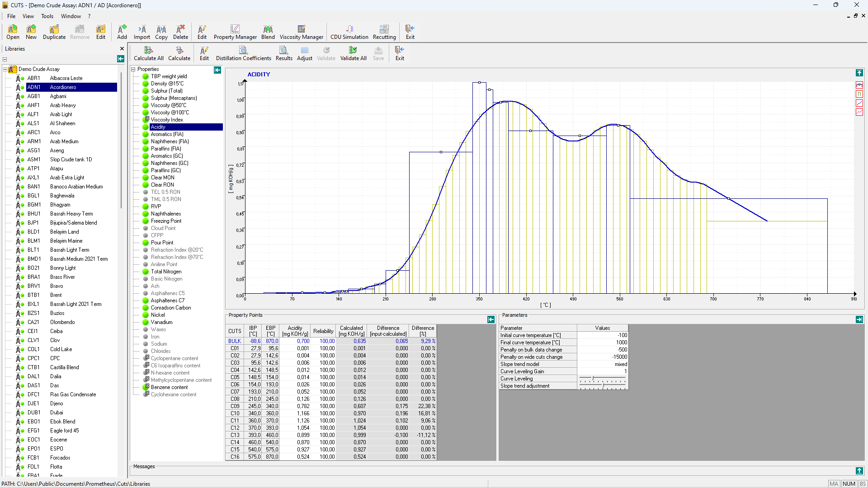
Task: Collapse the Properties tree node
Action: pos(133,69)
